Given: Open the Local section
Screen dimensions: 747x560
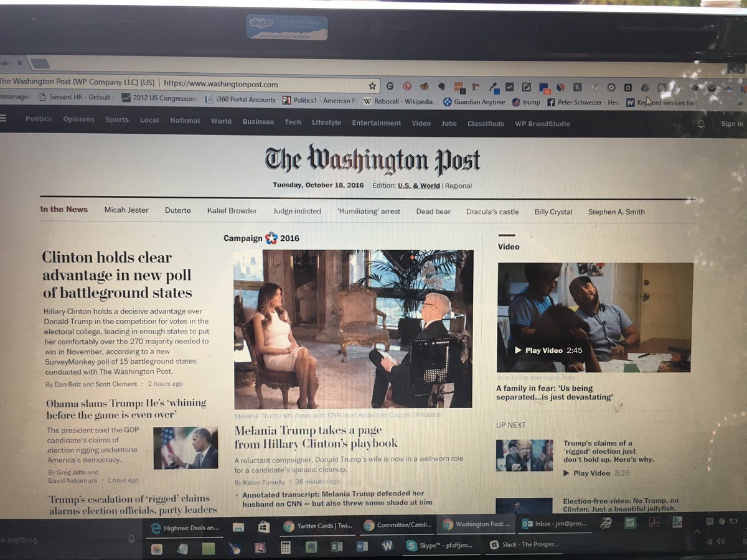Looking at the screenshot, I should [149, 120].
